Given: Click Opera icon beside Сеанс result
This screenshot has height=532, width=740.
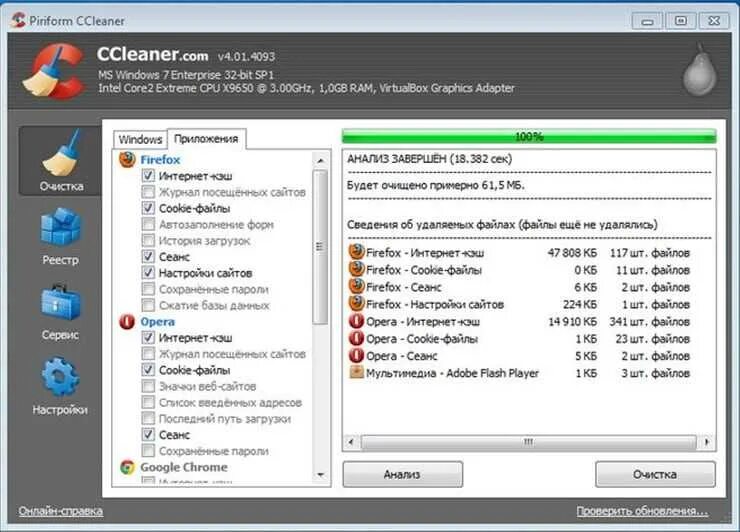Looking at the screenshot, I should [356, 355].
